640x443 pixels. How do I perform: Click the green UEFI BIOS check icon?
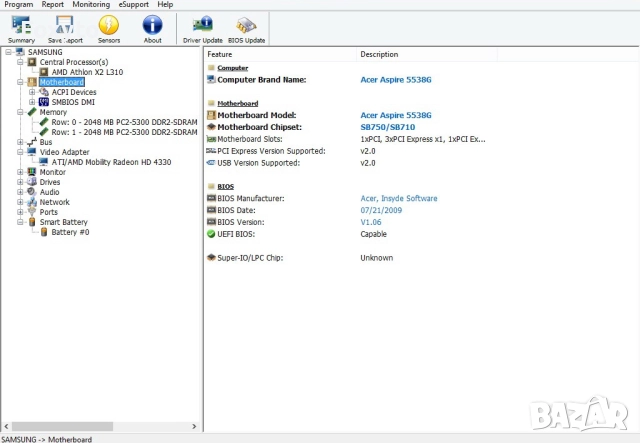pyautogui.click(x=211, y=234)
